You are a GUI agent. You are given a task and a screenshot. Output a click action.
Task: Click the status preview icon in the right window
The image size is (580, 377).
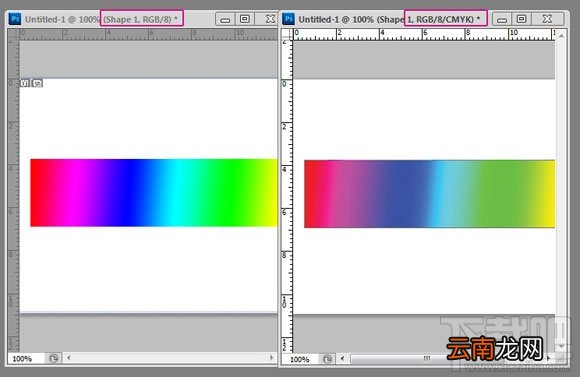327,359
